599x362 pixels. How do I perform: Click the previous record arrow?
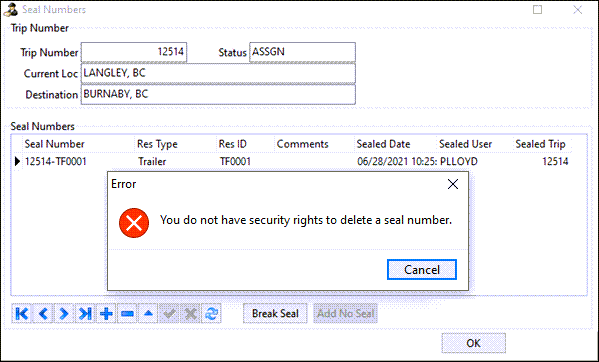[x=43, y=314]
